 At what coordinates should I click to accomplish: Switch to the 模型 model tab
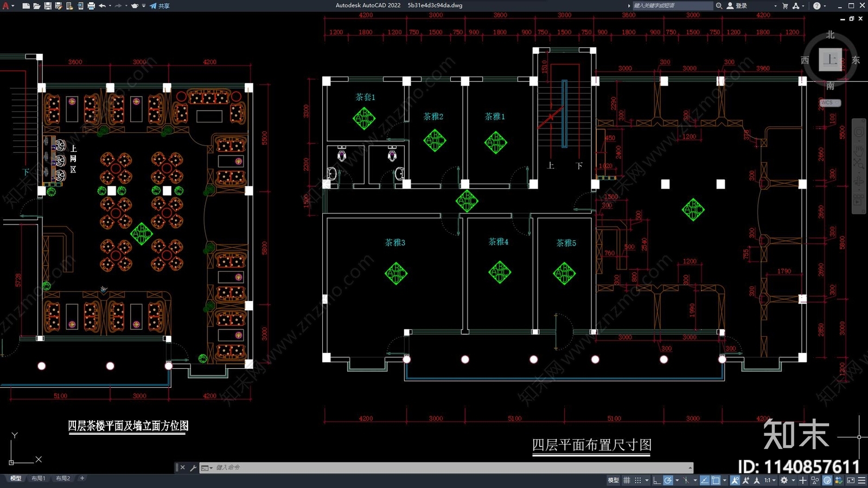(x=16, y=478)
